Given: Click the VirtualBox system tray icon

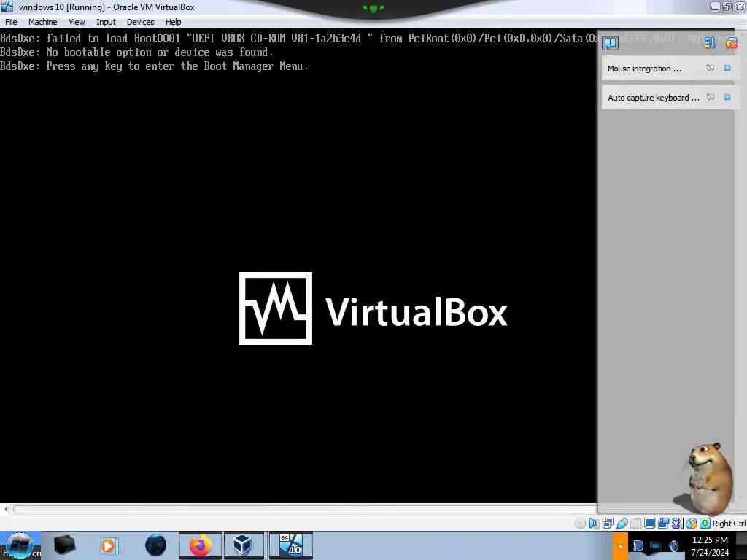Looking at the screenshot, I should (638, 545).
